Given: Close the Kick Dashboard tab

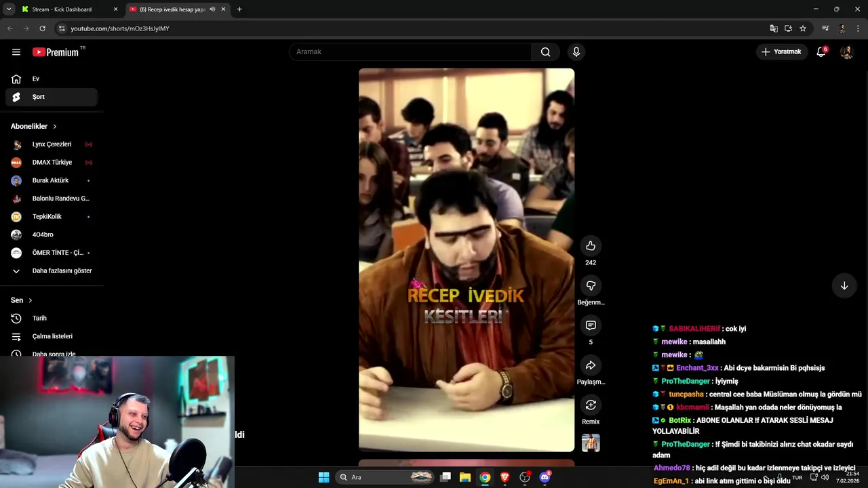Looking at the screenshot, I should [115, 9].
